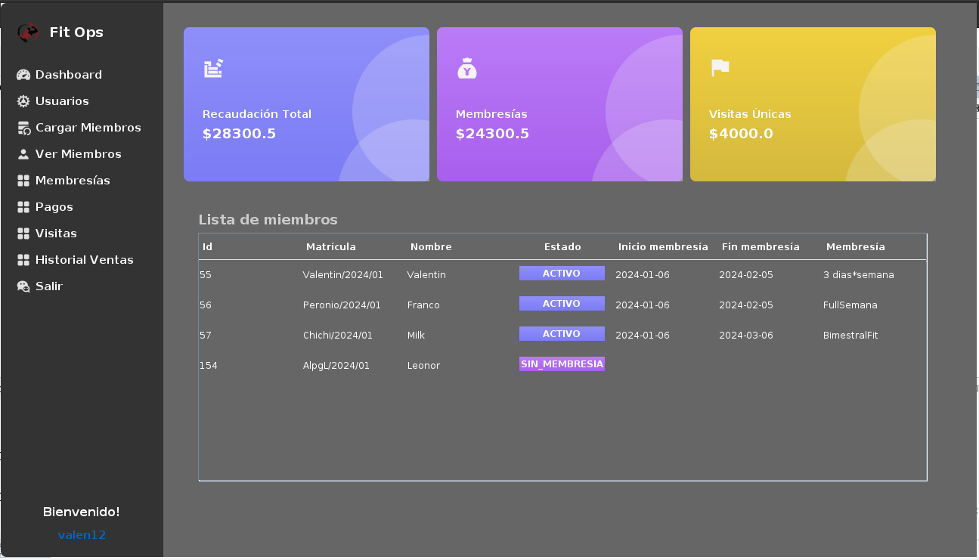
Task: Click the Dashboard gauge icon
Action: click(x=23, y=75)
